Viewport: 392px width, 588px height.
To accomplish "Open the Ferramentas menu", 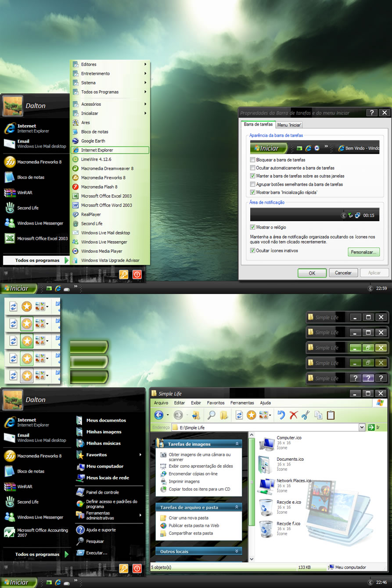I will click(x=242, y=403).
